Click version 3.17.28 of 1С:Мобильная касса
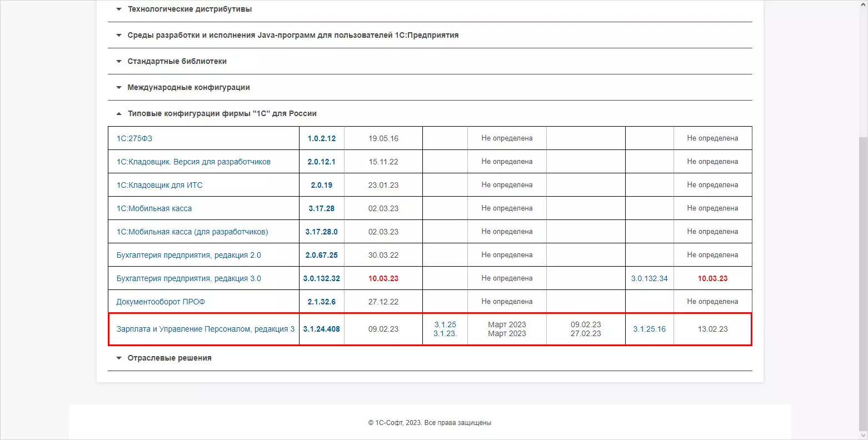 pyautogui.click(x=322, y=208)
